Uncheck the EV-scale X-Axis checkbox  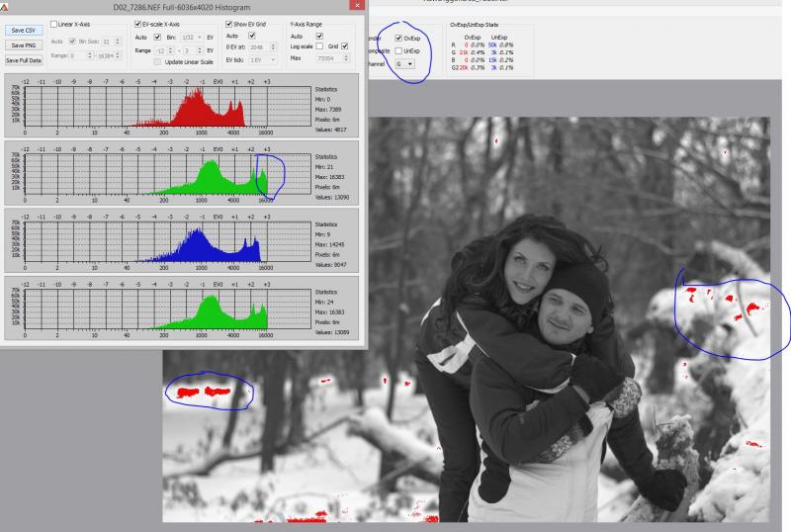[x=137, y=24]
